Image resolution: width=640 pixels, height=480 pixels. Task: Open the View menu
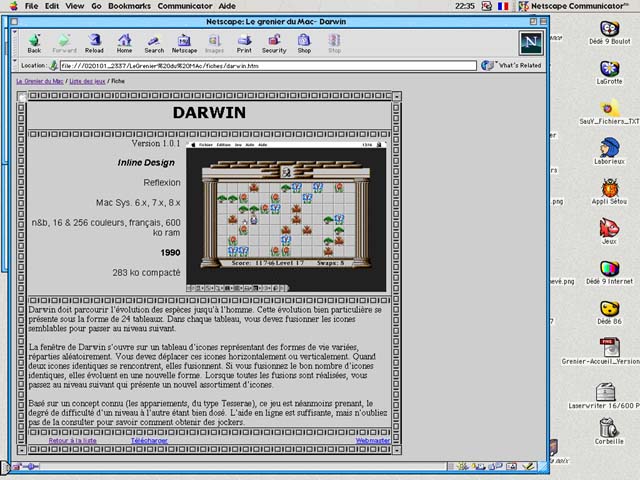[75, 6]
